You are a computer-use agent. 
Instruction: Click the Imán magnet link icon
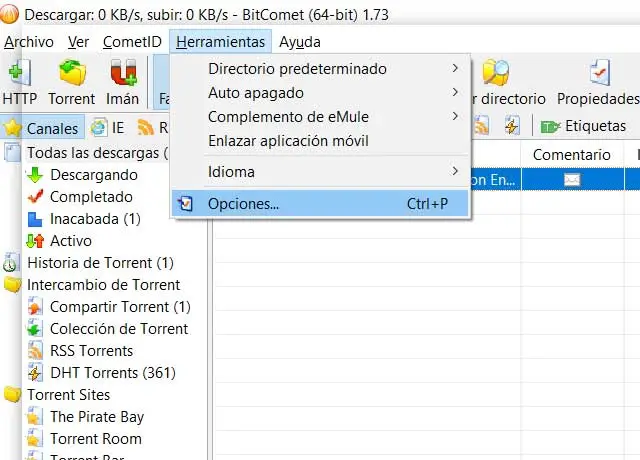122,73
